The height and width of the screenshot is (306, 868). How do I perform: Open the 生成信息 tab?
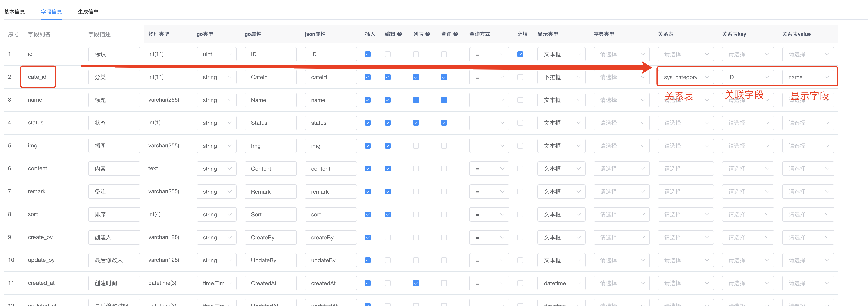(88, 12)
